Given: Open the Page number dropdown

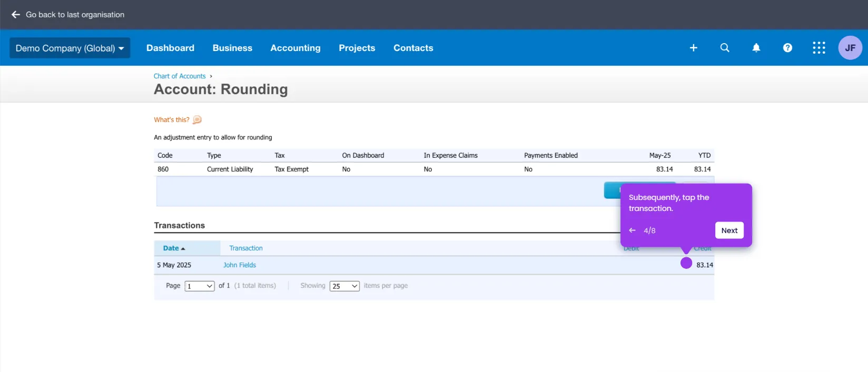Looking at the screenshot, I should tap(200, 286).
